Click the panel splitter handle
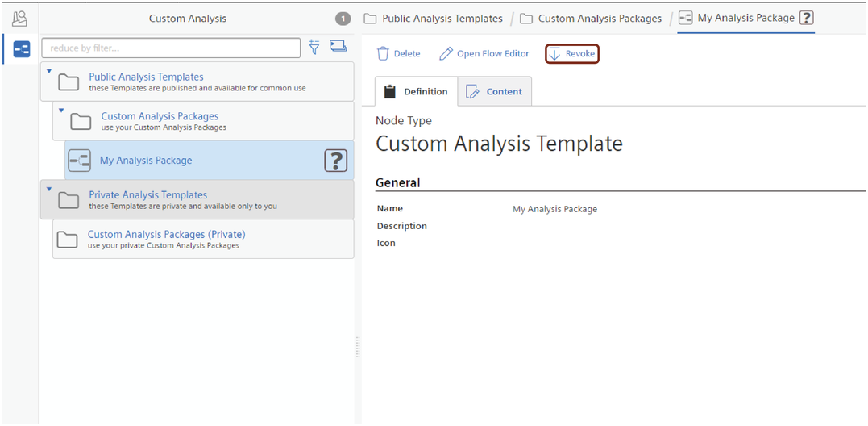Viewport: 868px width, 426px height. pyautogui.click(x=358, y=347)
